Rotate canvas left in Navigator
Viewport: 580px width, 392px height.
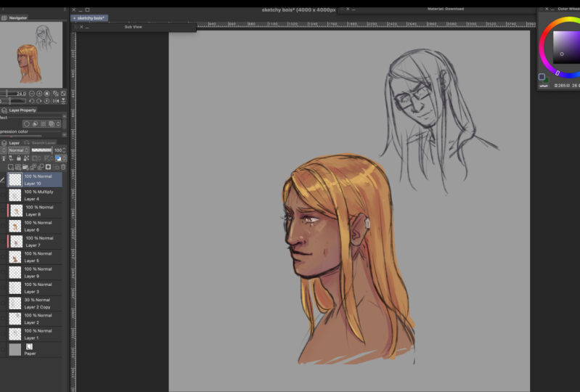pos(32,101)
